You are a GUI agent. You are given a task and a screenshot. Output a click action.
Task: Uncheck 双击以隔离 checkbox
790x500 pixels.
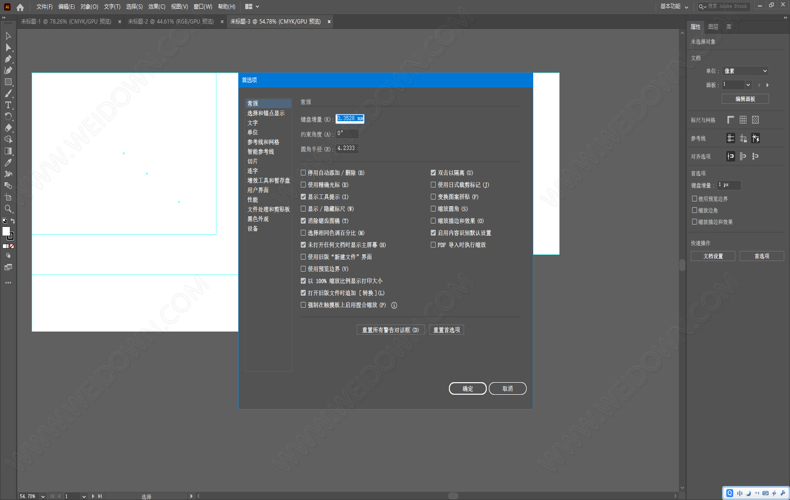[433, 172]
